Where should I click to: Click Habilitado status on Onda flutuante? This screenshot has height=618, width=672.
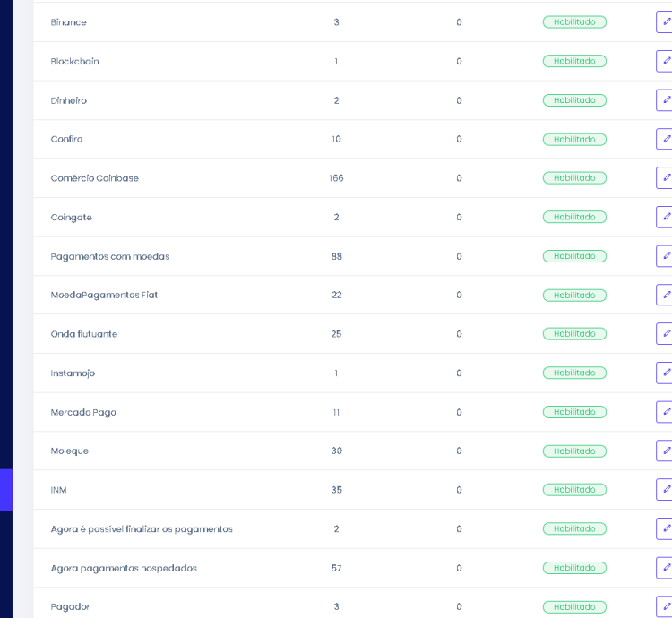(x=574, y=334)
